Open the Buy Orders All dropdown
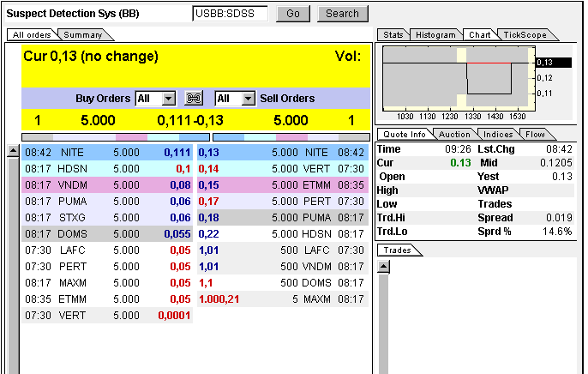 (156, 99)
